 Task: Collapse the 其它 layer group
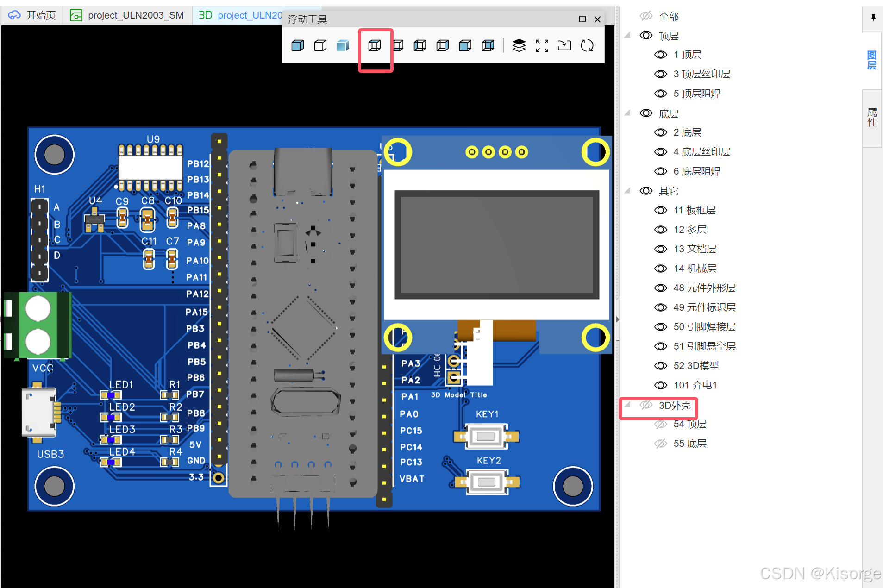(628, 190)
